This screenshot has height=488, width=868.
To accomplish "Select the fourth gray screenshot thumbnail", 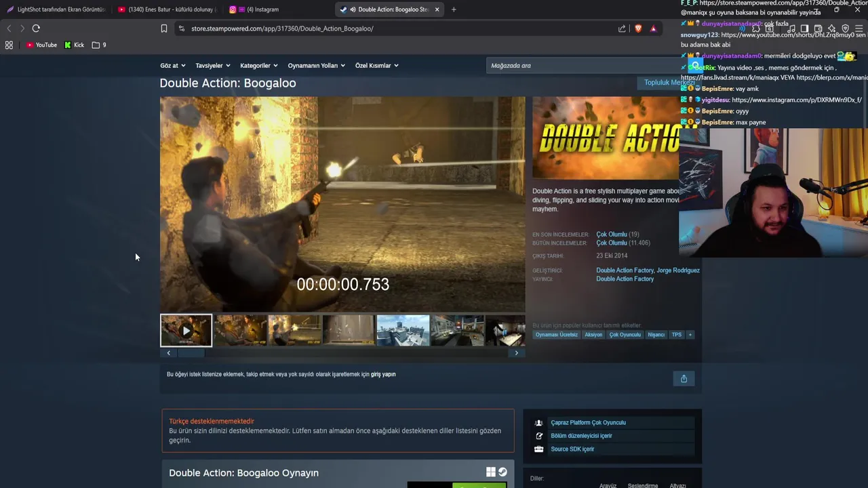I will pos(349,331).
